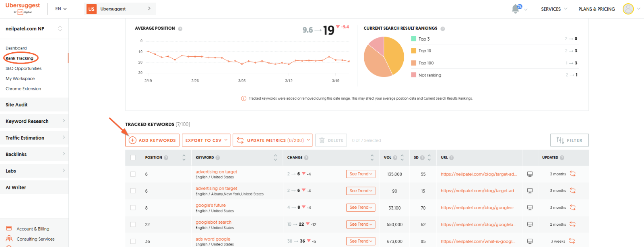Screen dimensions: 644x247
Task: Open Chrome Extension in sidebar
Action: coord(23,89)
